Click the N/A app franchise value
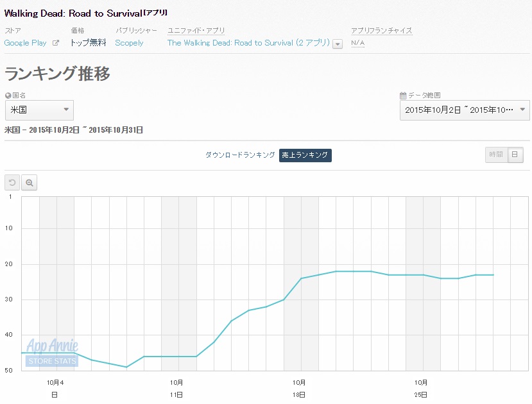532x404 pixels. (x=357, y=43)
